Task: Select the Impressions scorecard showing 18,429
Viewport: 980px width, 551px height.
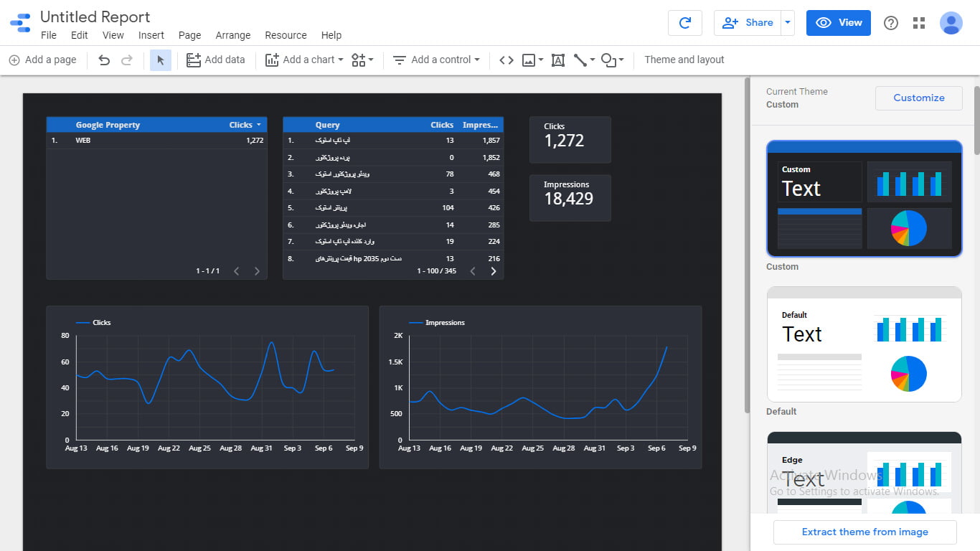Action: pyautogui.click(x=570, y=198)
